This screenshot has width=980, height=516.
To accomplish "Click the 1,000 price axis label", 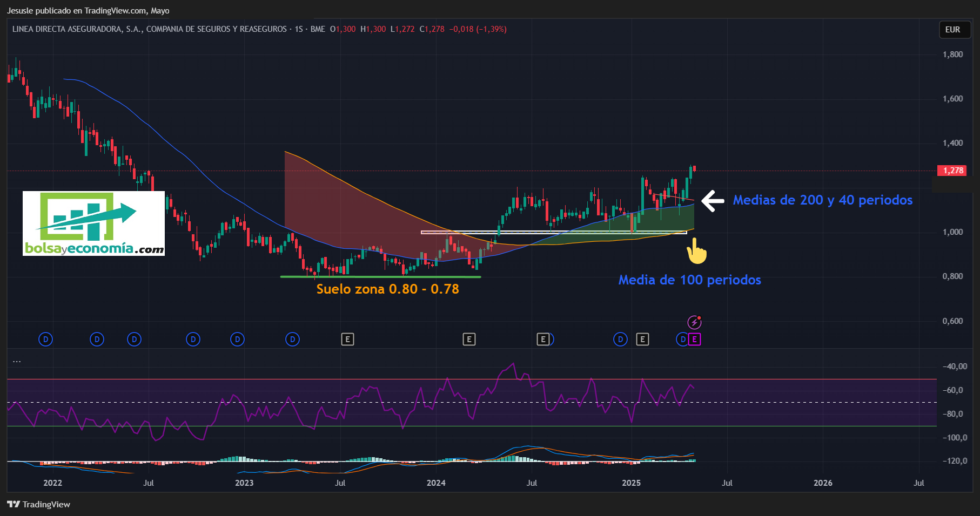I will tap(952, 232).
